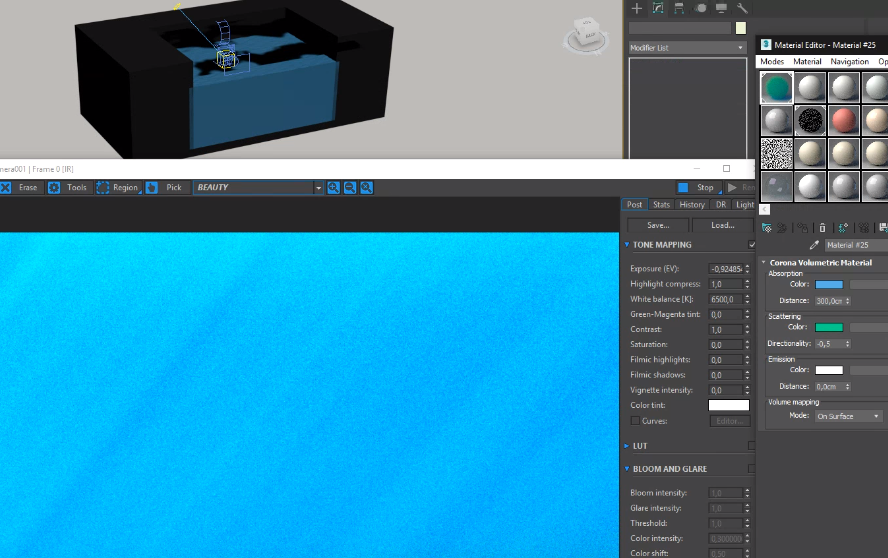Select the pink material sample sphere
Screen dimensions: 888x558
(x=845, y=121)
